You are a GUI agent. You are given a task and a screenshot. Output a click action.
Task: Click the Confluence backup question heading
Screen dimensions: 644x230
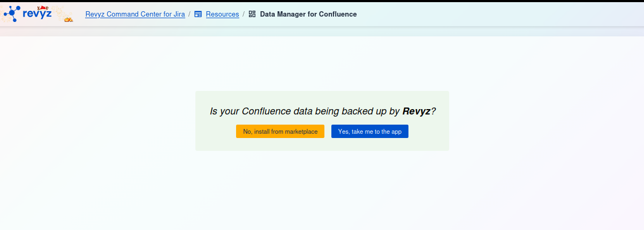coord(322,111)
